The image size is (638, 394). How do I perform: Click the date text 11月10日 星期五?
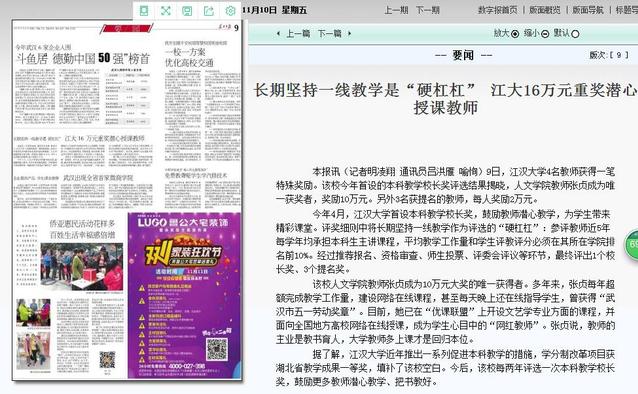coord(275,10)
